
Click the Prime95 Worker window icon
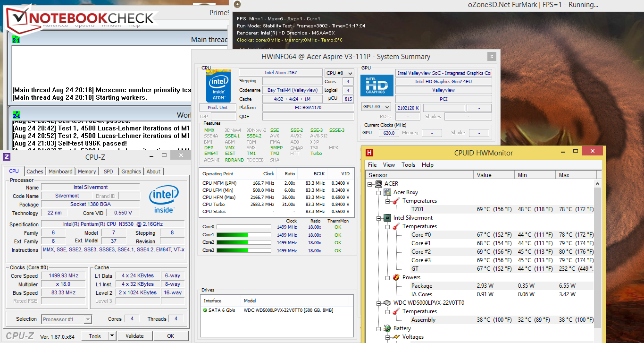[16, 115]
